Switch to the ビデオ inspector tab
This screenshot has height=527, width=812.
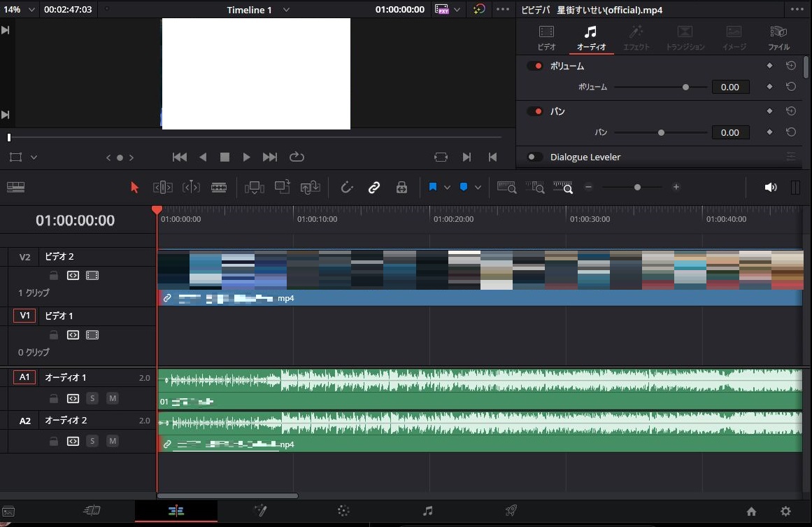[546, 38]
